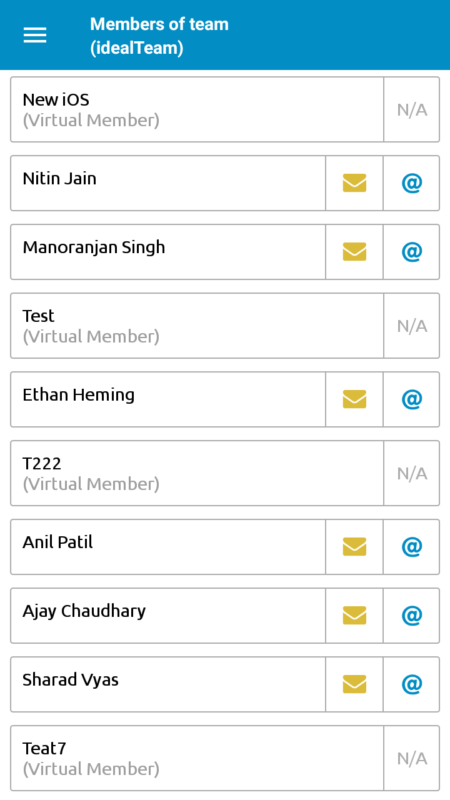Viewport: 450px width, 800px height.
Task: Tap the @ icon for Anil Patil
Action: [411, 547]
